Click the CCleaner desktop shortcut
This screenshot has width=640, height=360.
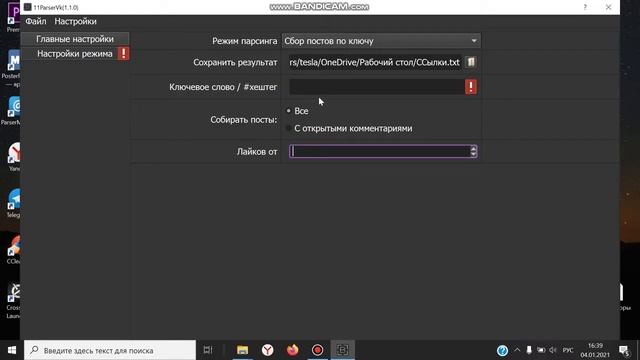pyautogui.click(x=13, y=249)
